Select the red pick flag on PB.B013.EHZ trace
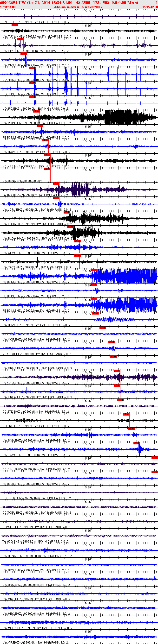Image resolution: width=158 pixels, height=644 pixels. [94, 270]
